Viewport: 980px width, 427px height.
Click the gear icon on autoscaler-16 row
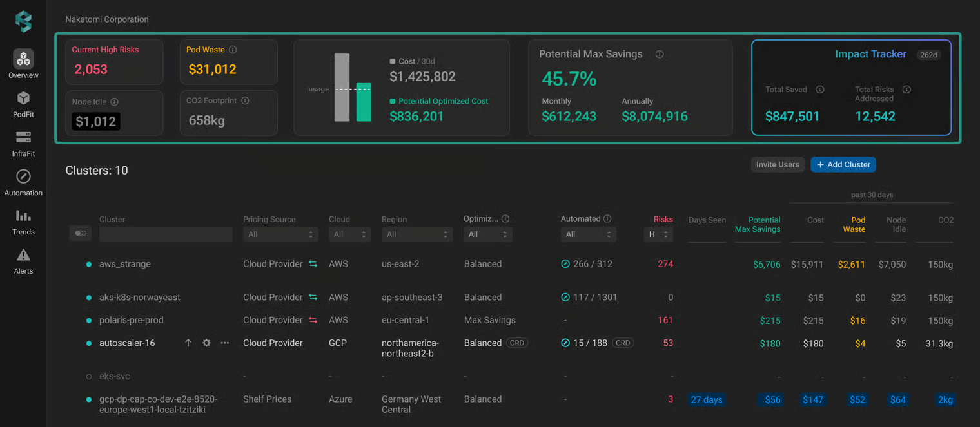[x=206, y=343]
